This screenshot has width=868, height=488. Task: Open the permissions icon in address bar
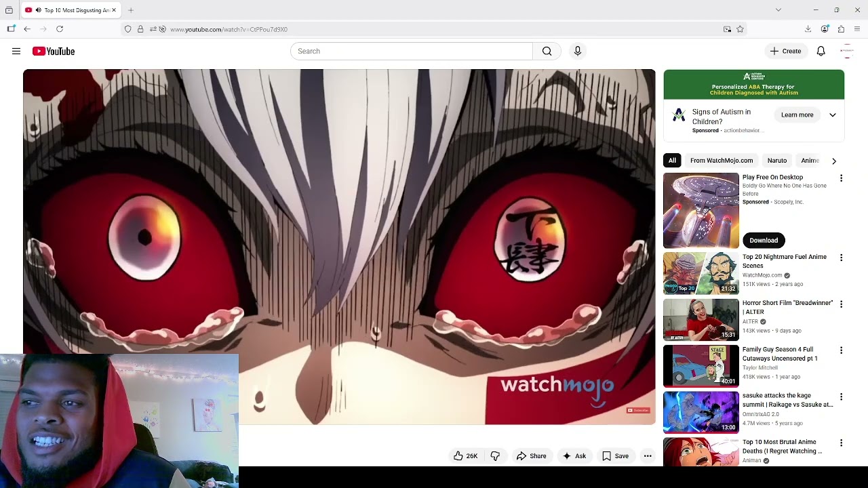pyautogui.click(x=153, y=29)
